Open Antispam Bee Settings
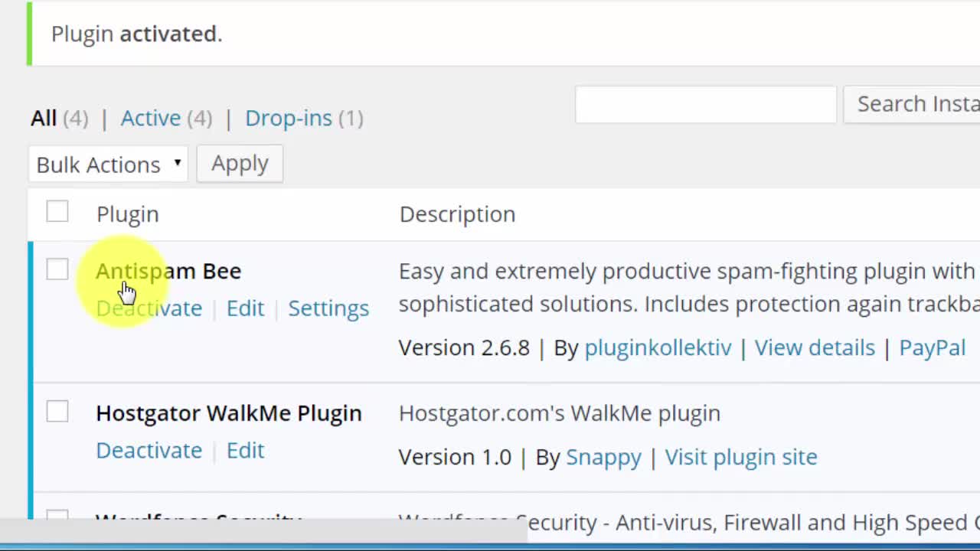Image resolution: width=980 pixels, height=551 pixels. (x=328, y=308)
